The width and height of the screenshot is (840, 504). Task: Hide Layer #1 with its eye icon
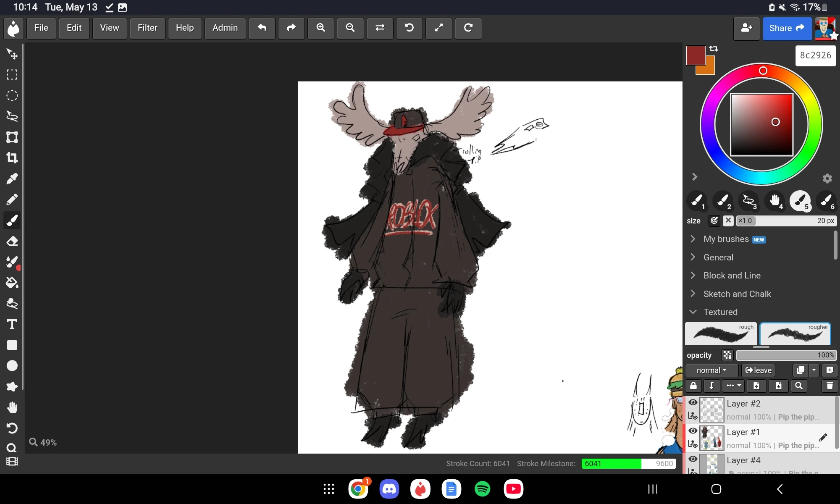(x=693, y=431)
